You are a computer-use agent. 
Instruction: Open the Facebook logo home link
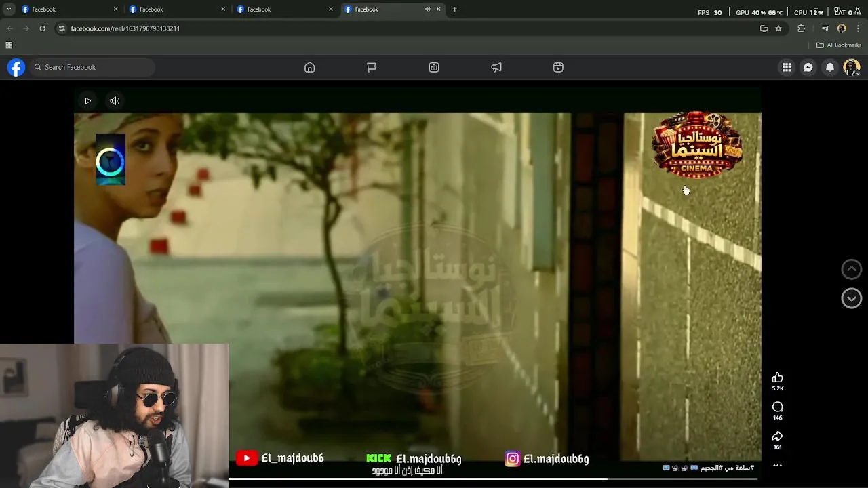16,67
